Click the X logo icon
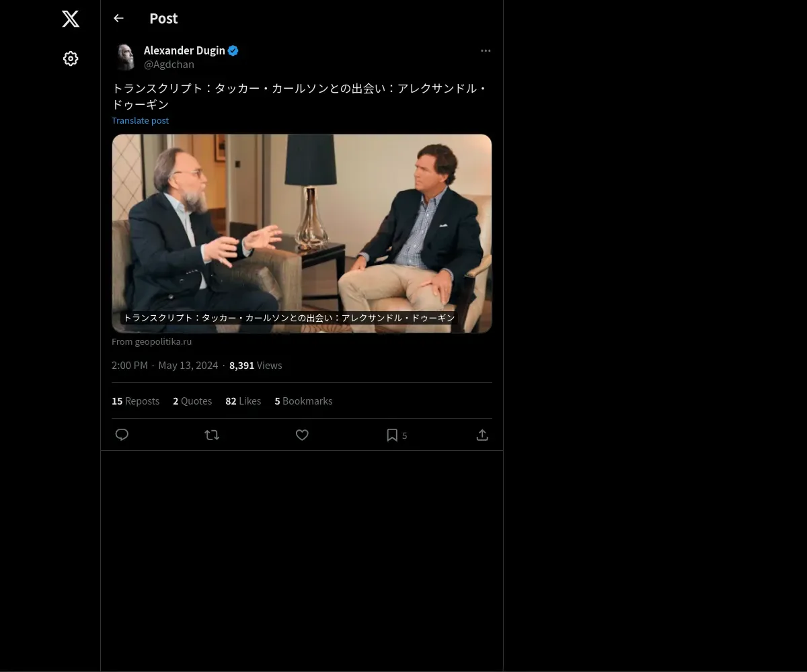Viewport: 807px width, 672px height. pos(71,19)
